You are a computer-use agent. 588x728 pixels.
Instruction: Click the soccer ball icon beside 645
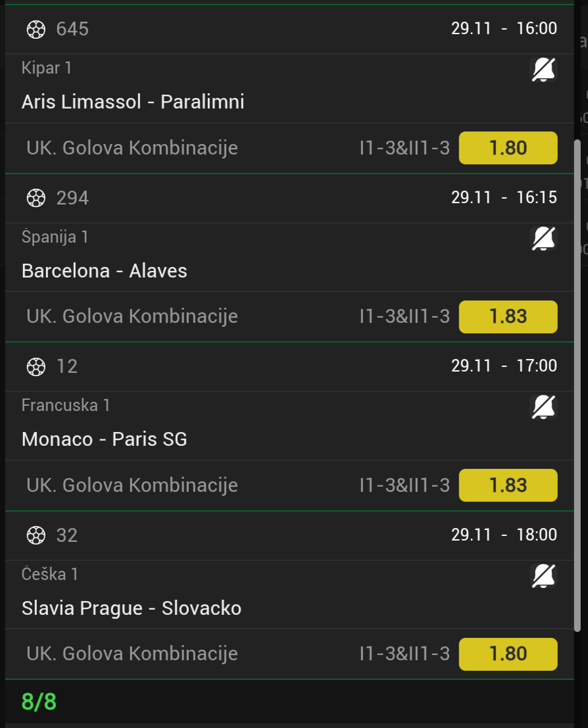tap(36, 29)
